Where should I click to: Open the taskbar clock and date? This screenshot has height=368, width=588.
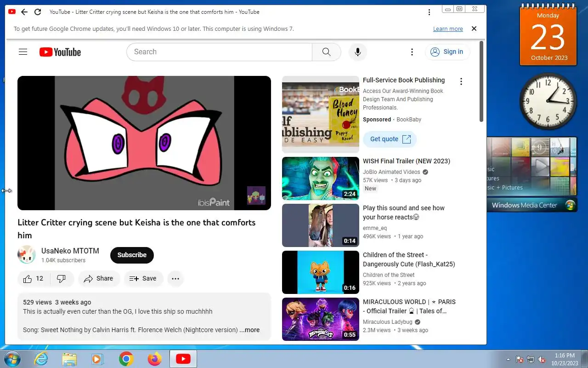565,359
